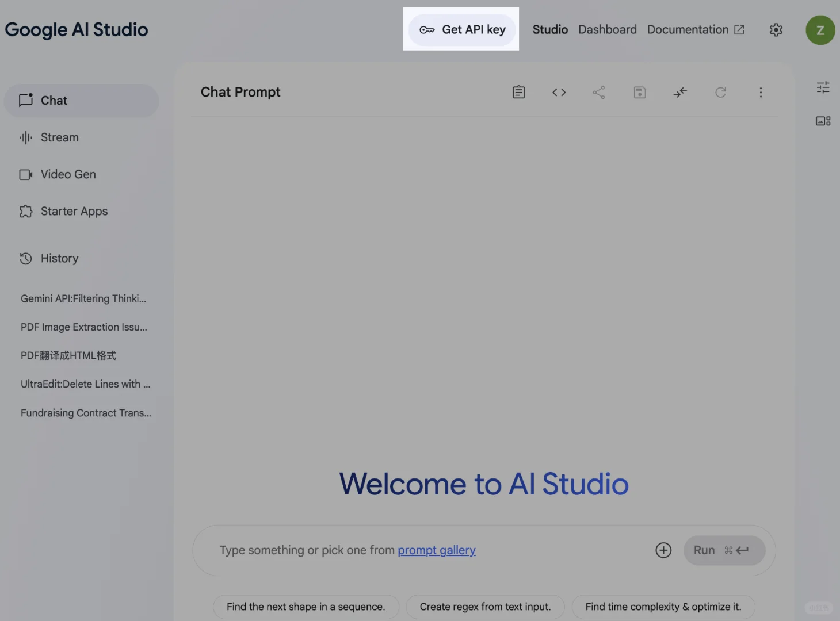This screenshot has width=840, height=621.
Task: Select 'Find time complexity & optimize it.' suggestion
Action: 663,607
